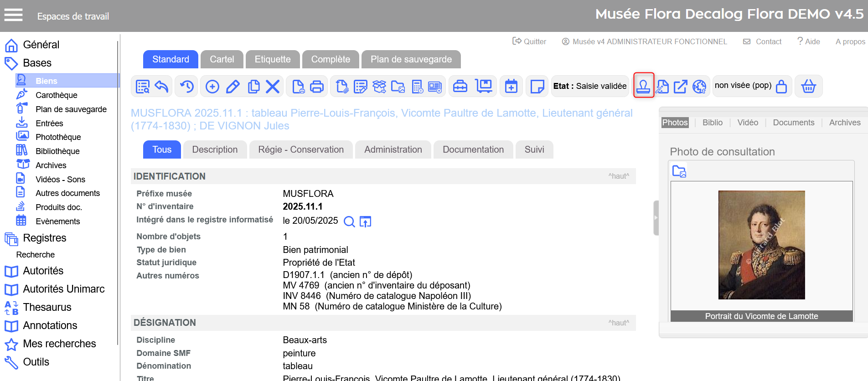Open the Cartel view tab

(222, 59)
